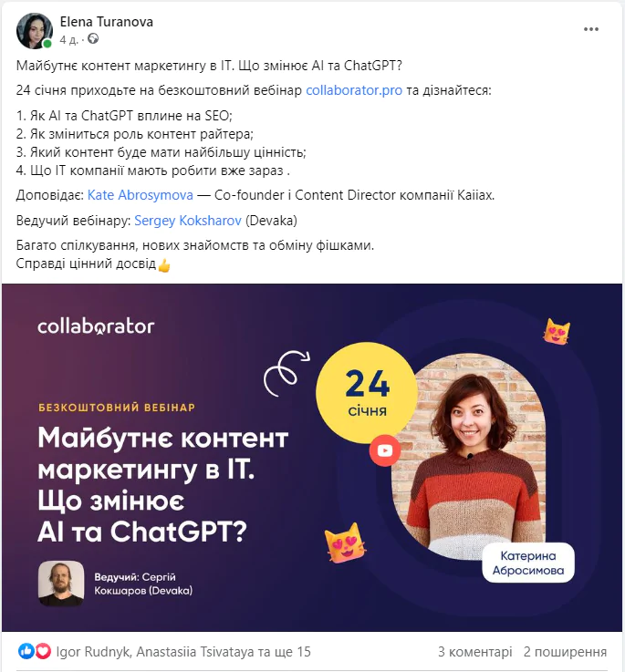Click the collaborator logo in the banner
The image size is (625, 672).
pos(96,326)
